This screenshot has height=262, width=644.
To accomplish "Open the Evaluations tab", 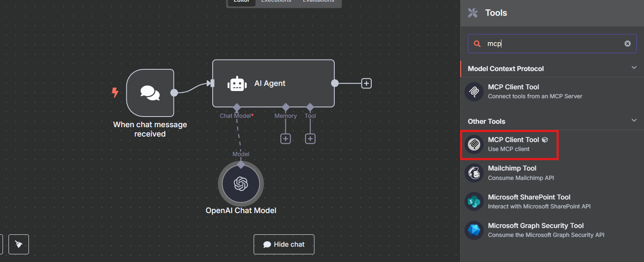I will (318, 1).
